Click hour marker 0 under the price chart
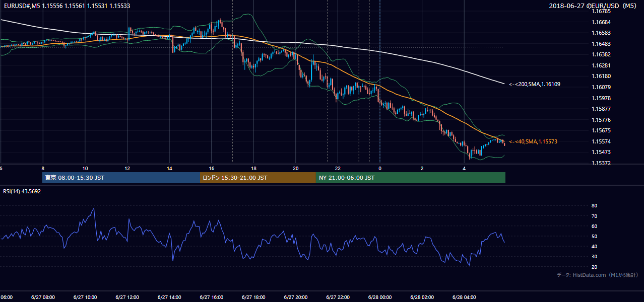The height and width of the screenshot is (302, 644). coord(380,168)
